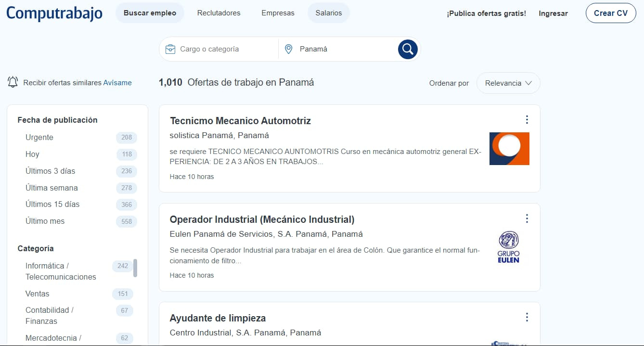644x346 pixels.
Task: Click the Categoría heading
Action: (36, 248)
